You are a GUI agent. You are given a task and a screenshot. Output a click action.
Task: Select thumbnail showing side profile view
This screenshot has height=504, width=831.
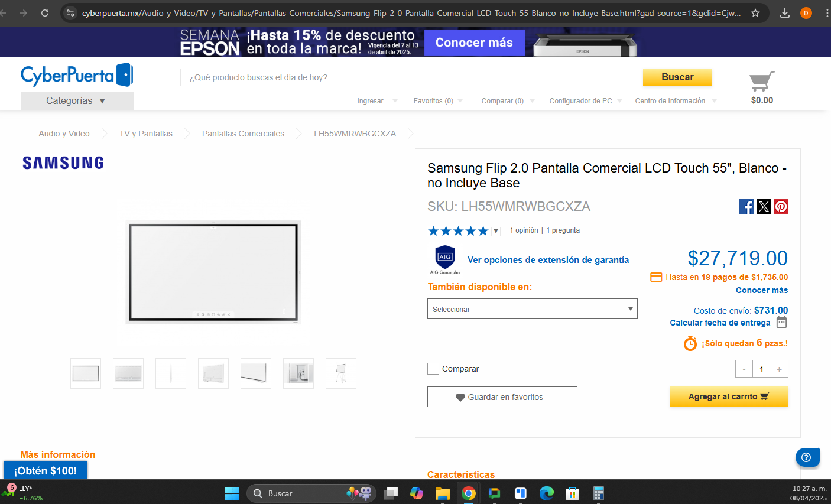point(171,373)
